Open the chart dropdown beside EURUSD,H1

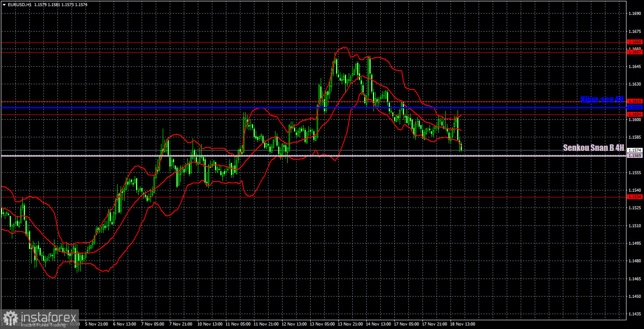tap(4, 4)
